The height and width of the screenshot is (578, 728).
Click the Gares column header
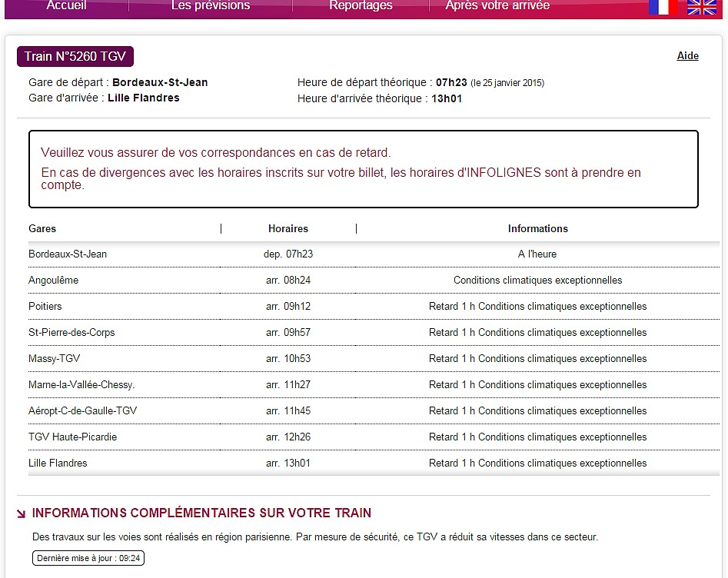(42, 228)
